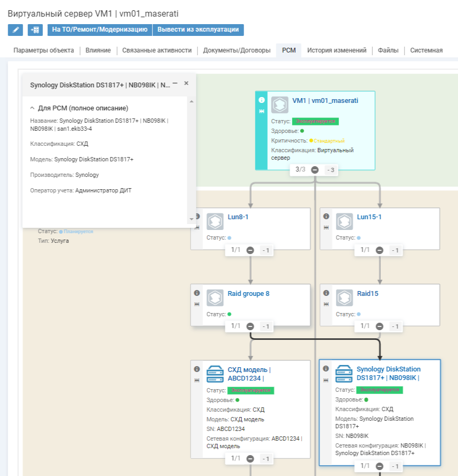The width and height of the screenshot is (458, 476).
Task: Click the Стандартный criticality label
Action: [329, 141]
